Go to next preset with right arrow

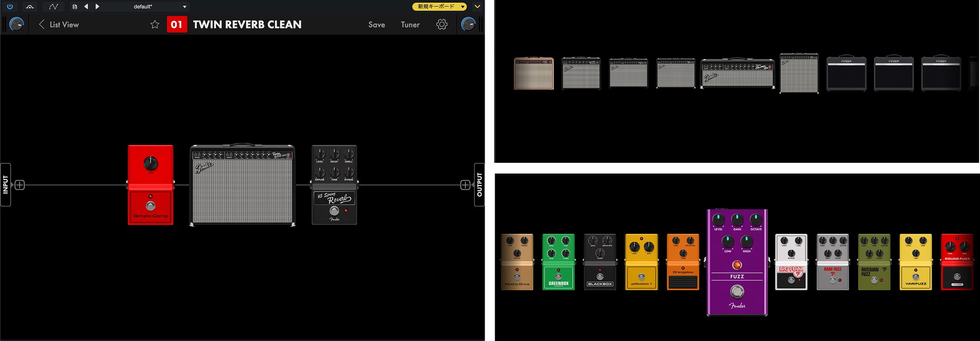pyautogui.click(x=97, y=7)
